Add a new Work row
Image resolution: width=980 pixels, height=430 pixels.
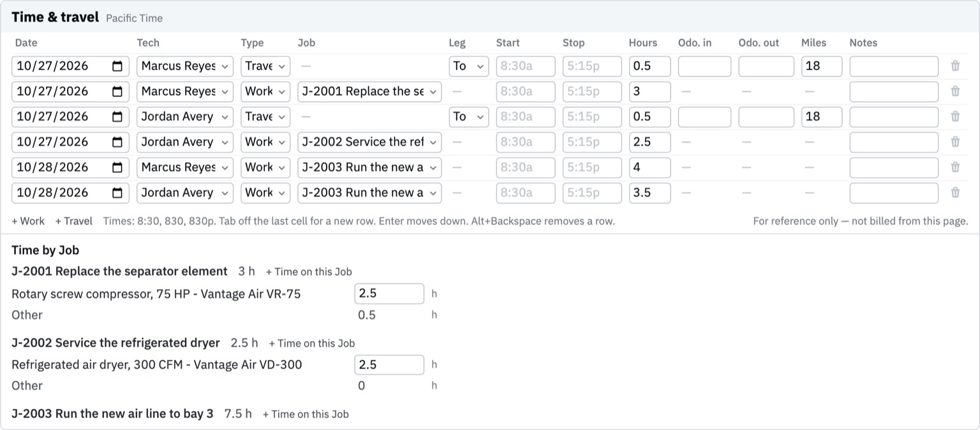(28, 221)
